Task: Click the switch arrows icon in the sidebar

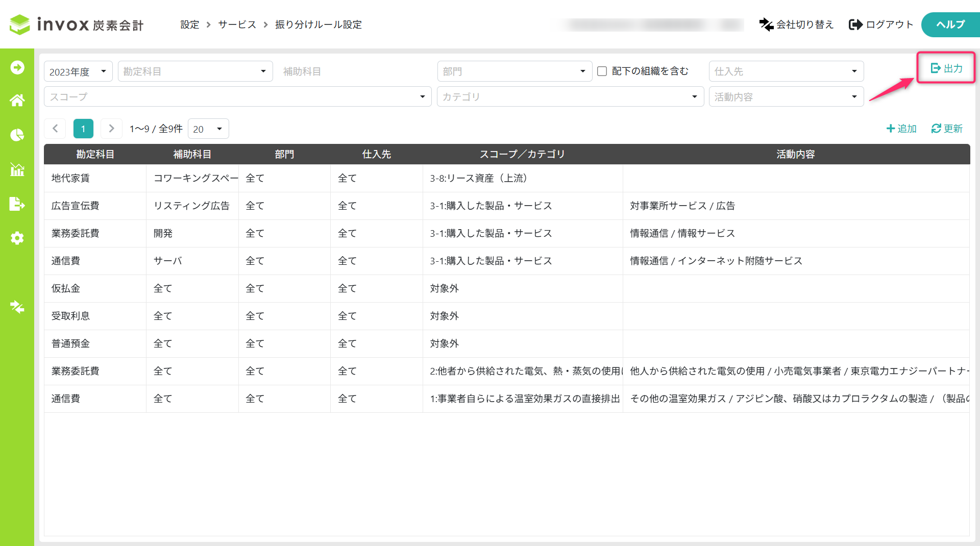Action: click(x=17, y=307)
